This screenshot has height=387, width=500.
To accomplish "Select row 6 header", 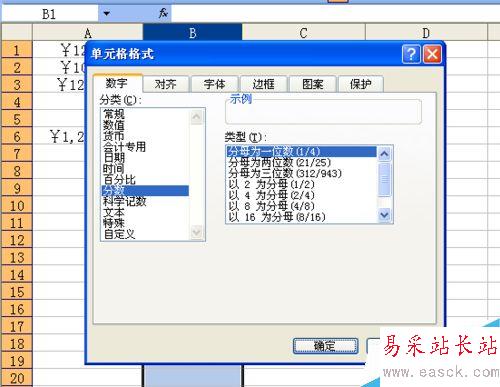I will pos(17,137).
